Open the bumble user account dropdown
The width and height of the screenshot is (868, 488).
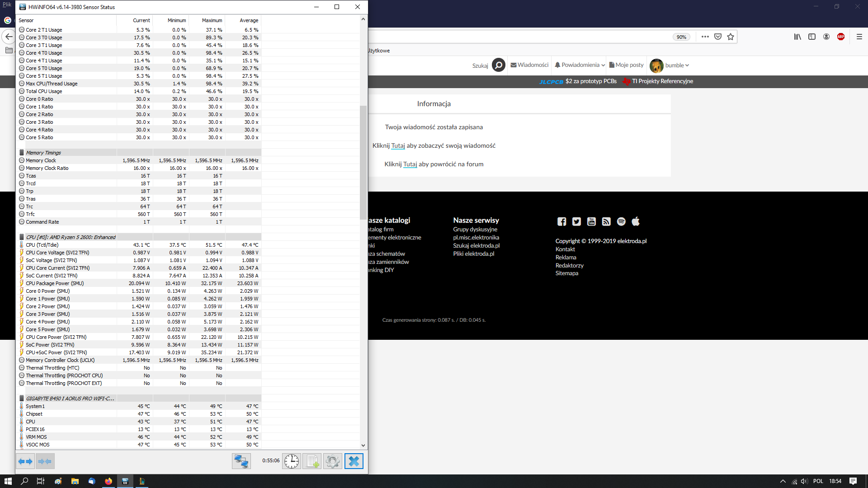[x=670, y=66]
